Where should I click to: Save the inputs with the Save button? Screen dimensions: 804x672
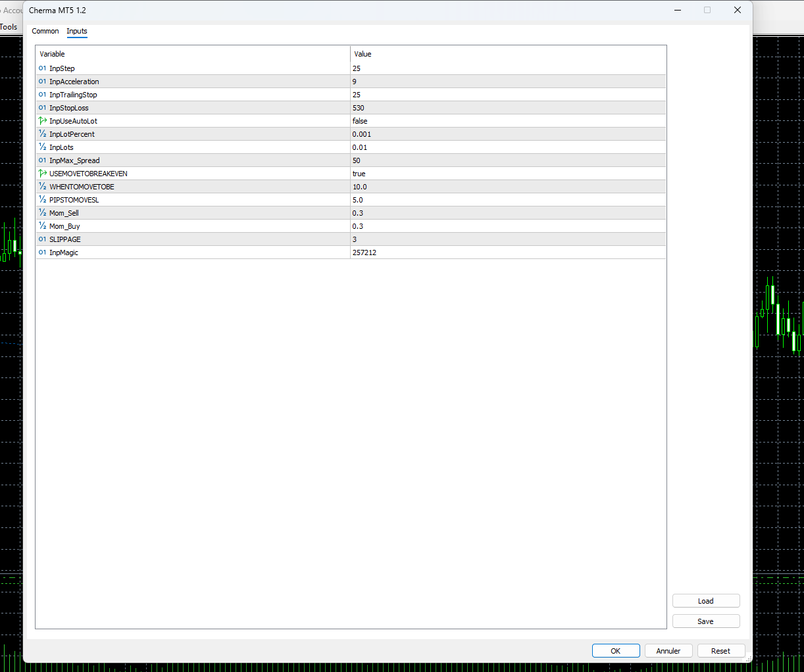pos(706,621)
